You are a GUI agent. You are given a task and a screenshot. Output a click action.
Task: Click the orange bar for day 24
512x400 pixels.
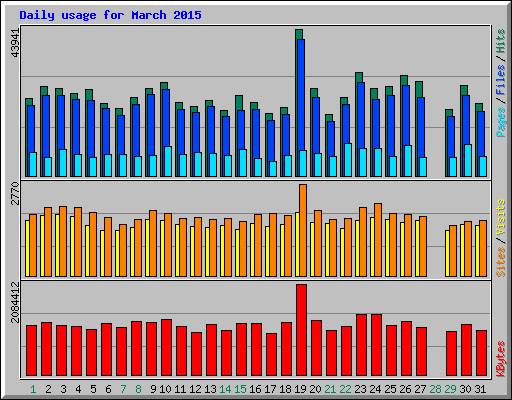click(378, 240)
